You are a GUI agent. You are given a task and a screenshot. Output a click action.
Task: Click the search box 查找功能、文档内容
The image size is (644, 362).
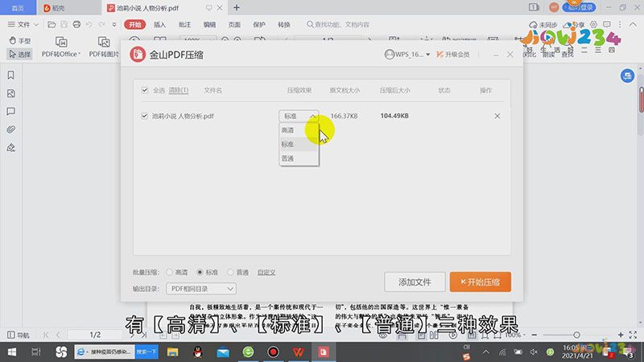338,25
